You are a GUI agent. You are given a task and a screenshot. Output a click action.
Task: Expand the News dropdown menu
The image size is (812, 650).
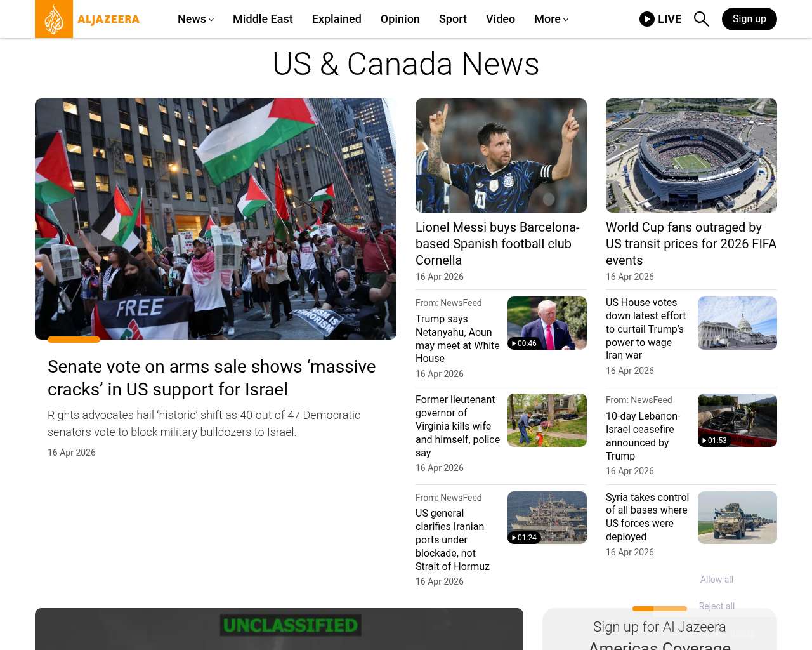point(195,19)
